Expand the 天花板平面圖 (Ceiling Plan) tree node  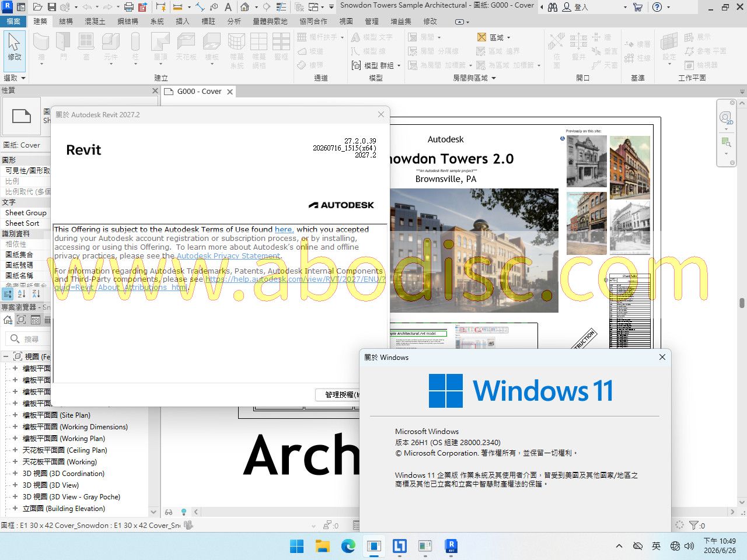[15, 450]
